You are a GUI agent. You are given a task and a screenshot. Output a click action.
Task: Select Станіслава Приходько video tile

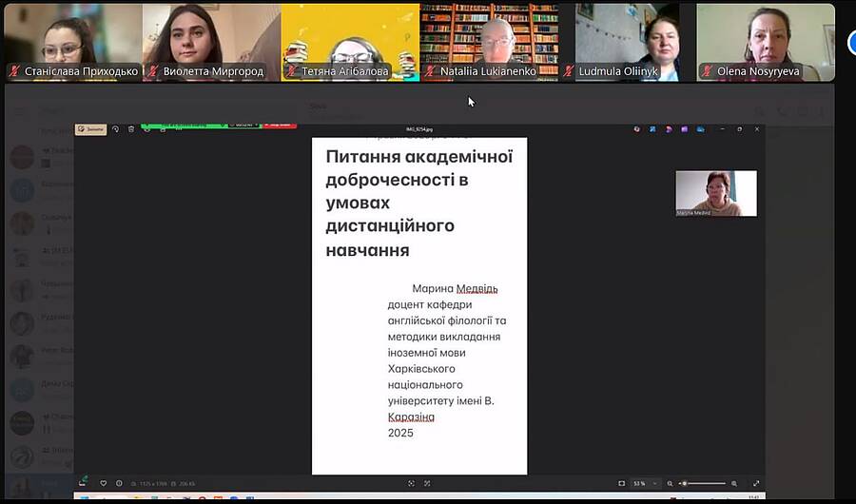(x=73, y=43)
